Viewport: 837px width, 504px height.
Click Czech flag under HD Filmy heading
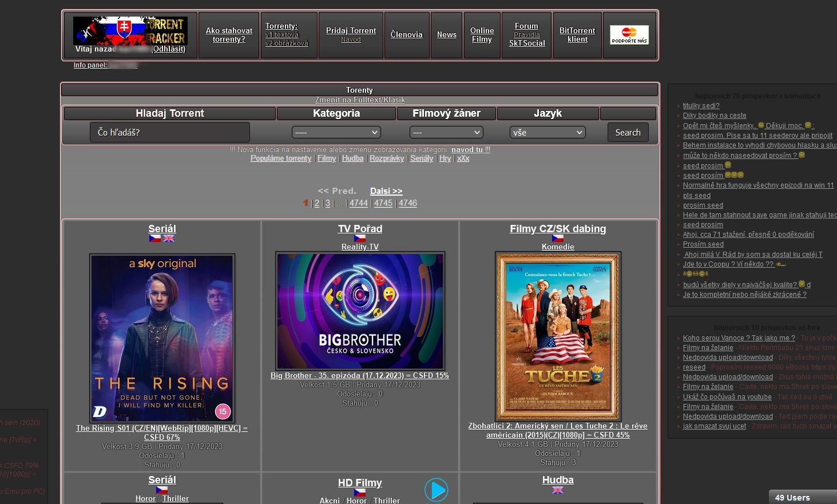pyautogui.click(x=360, y=493)
